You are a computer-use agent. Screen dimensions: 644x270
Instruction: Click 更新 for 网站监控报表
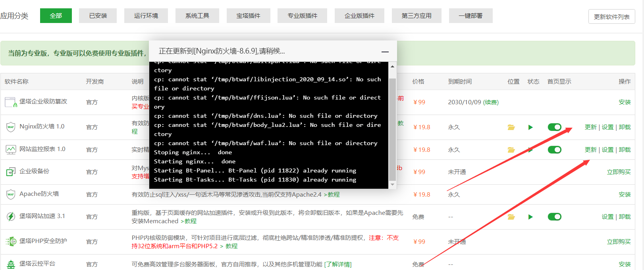pos(591,150)
